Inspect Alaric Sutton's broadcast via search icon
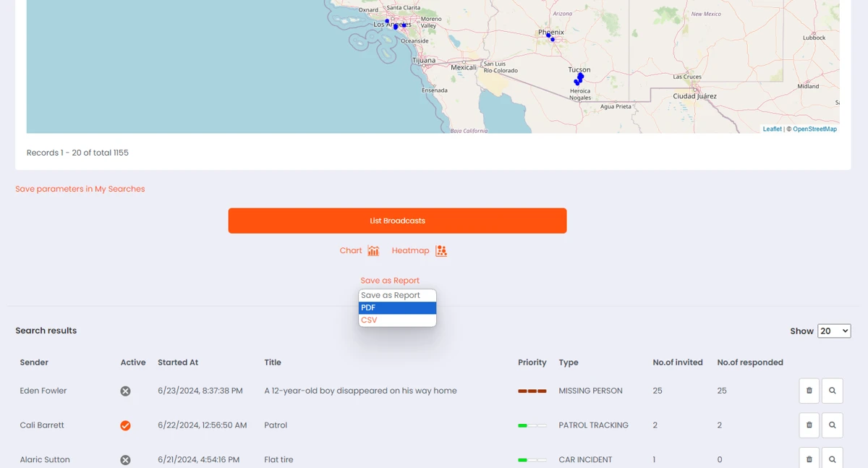 pos(832,459)
